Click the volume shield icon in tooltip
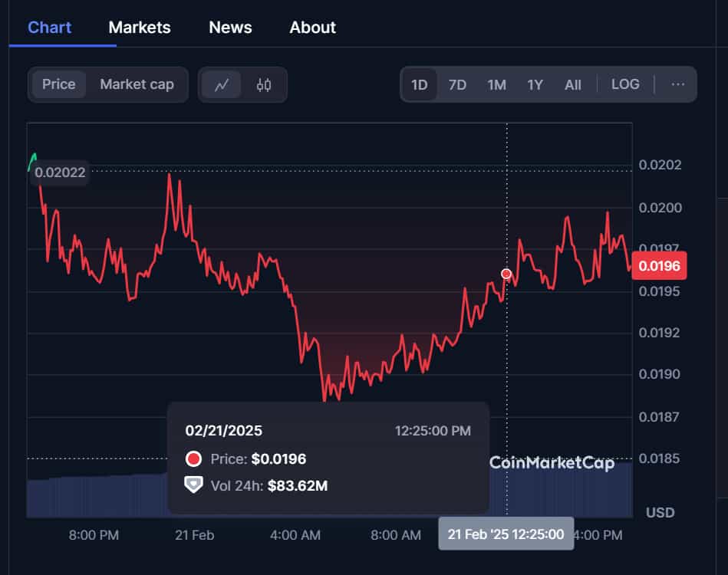The image size is (728, 575). tap(194, 485)
